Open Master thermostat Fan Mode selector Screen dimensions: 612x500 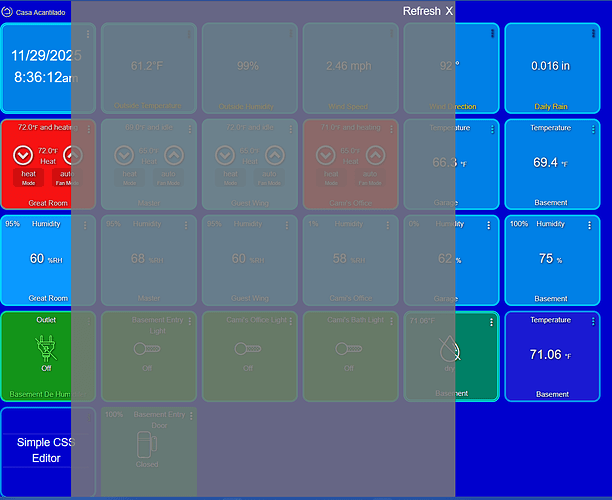point(168,178)
